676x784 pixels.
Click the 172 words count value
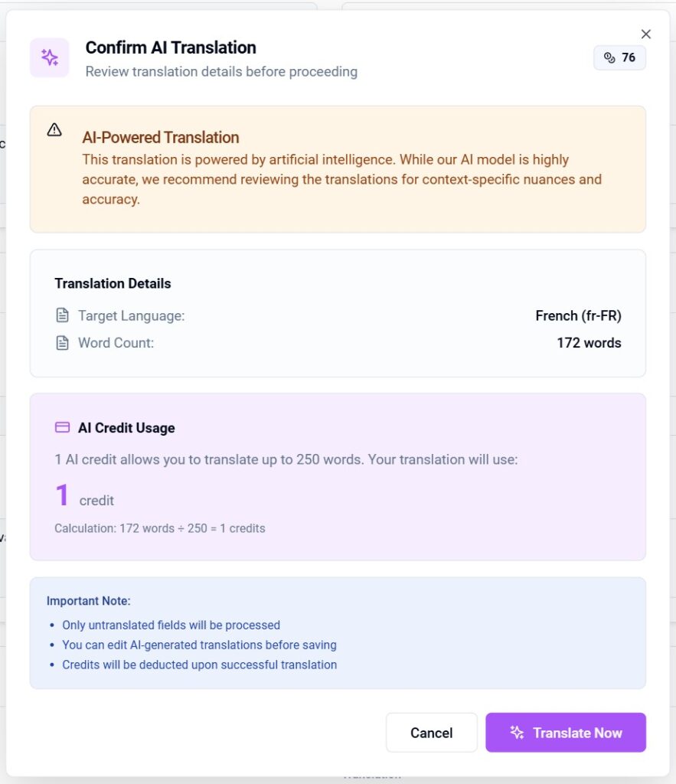pyautogui.click(x=589, y=343)
